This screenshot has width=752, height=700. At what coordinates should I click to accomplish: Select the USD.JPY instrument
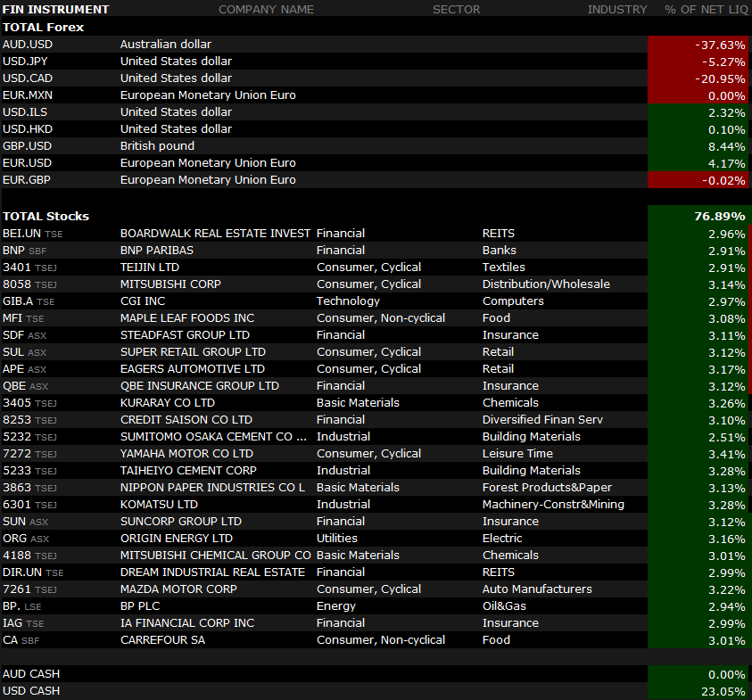click(x=25, y=62)
